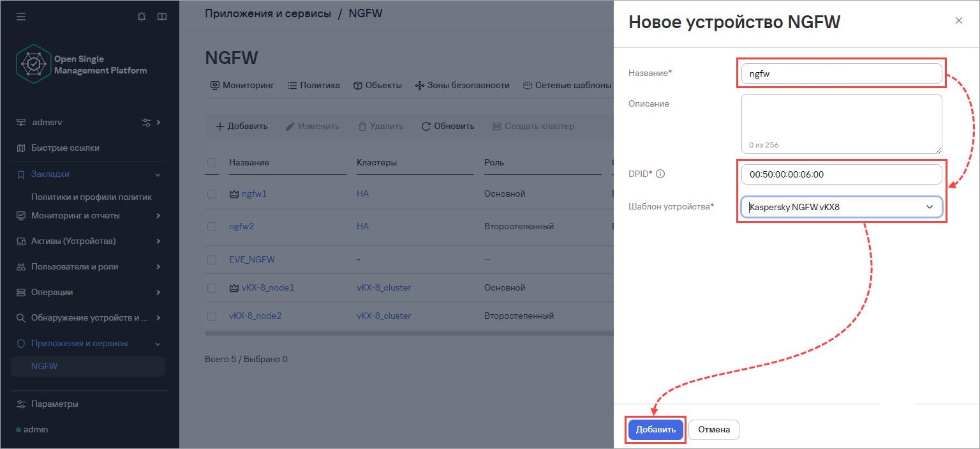Click the Мониторинг tab monitor icon

[x=215, y=86]
